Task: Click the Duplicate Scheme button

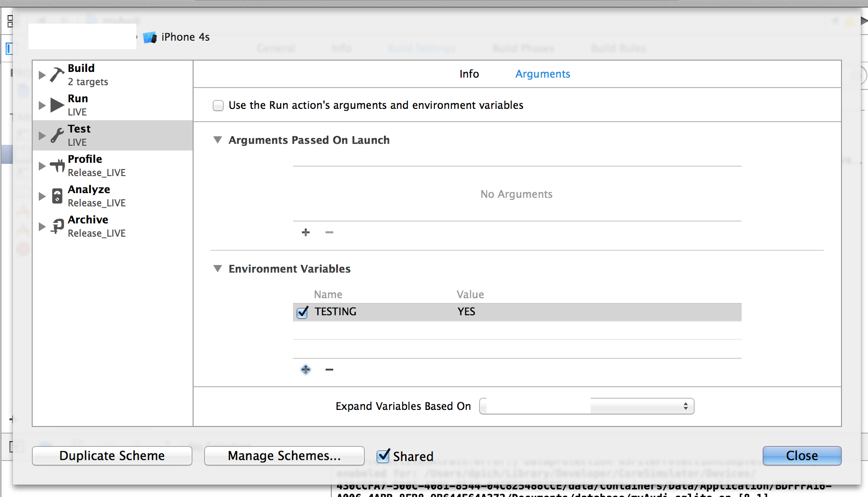Action: click(112, 456)
